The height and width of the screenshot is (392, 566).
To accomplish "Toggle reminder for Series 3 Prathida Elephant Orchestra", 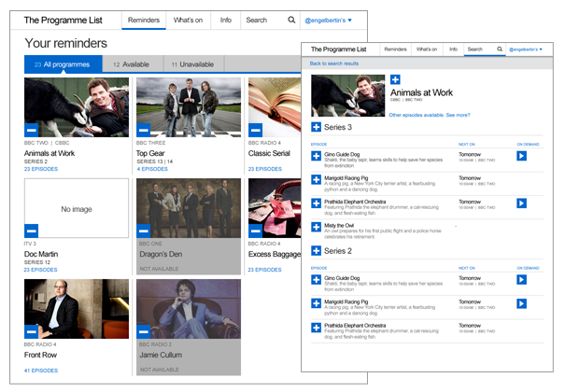I will point(316,203).
